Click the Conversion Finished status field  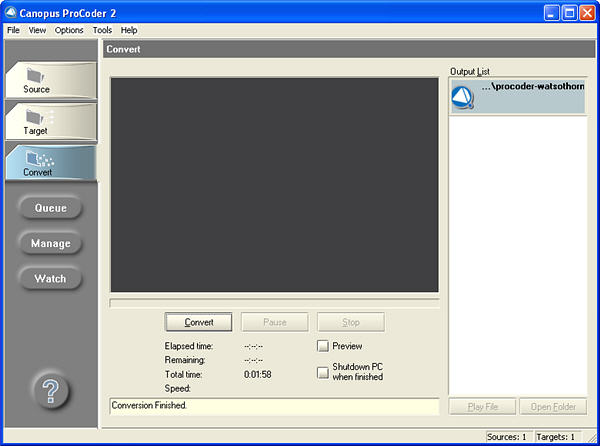274,406
